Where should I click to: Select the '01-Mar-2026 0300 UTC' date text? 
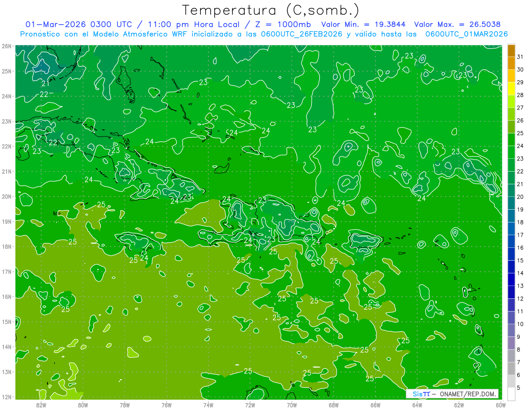coord(78,24)
